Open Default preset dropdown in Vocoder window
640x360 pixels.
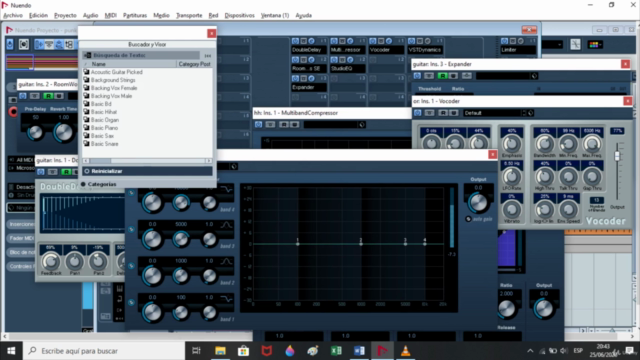(493, 113)
